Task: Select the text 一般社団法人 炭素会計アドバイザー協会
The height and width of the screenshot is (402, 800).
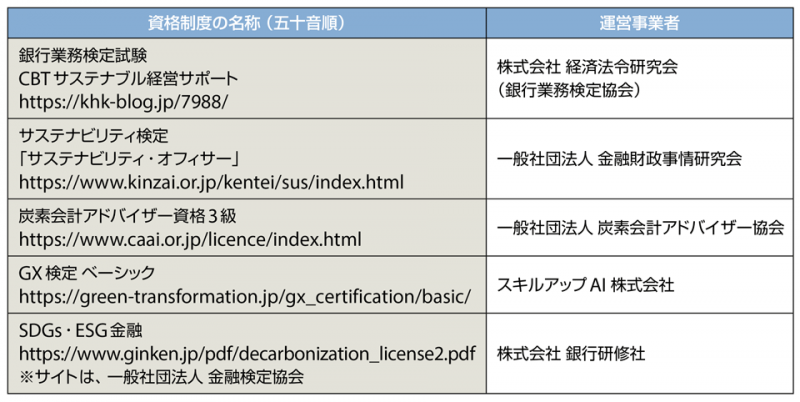Action: pyautogui.click(x=641, y=228)
